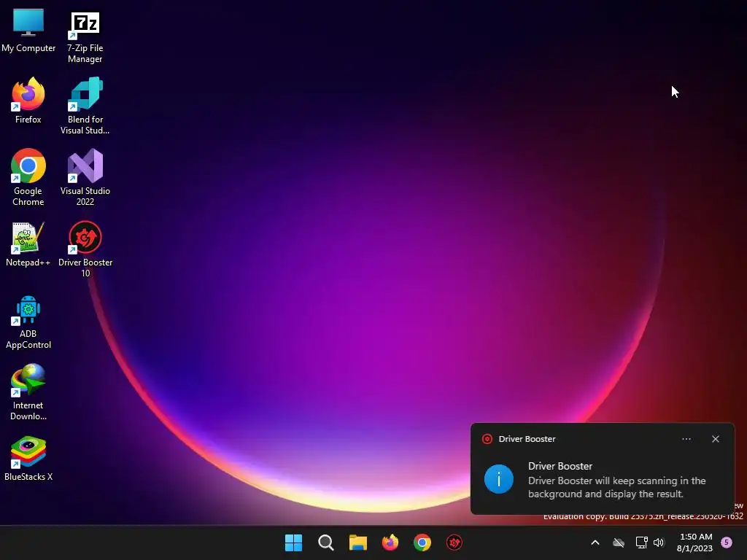This screenshot has height=560, width=747.
Task: Launch Google Chrome desktop shortcut
Action: click(x=28, y=177)
